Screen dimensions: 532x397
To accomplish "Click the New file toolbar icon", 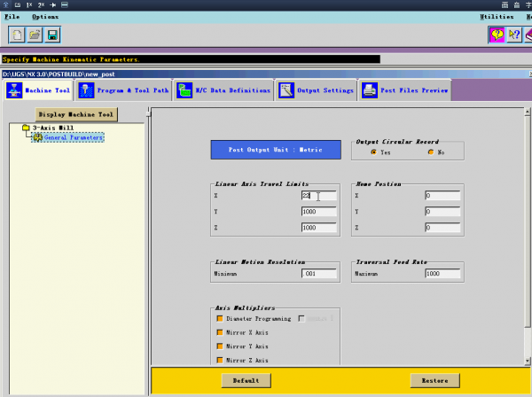I will click(17, 35).
